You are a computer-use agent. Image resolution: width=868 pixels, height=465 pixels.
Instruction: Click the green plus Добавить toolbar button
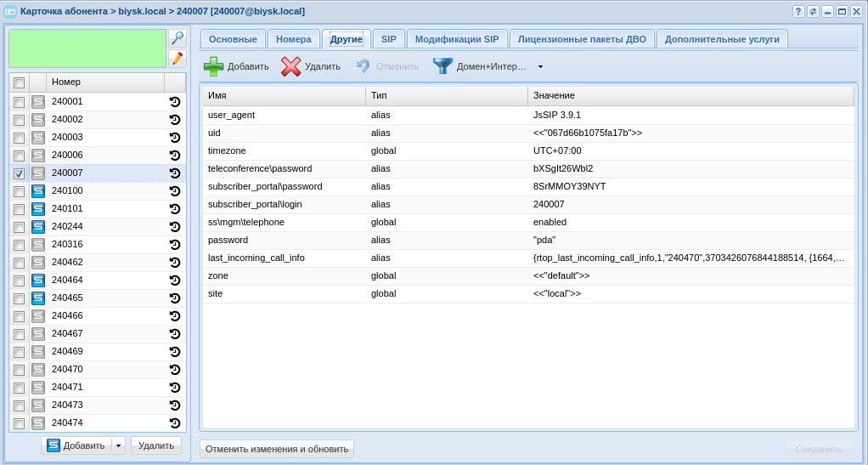point(236,66)
